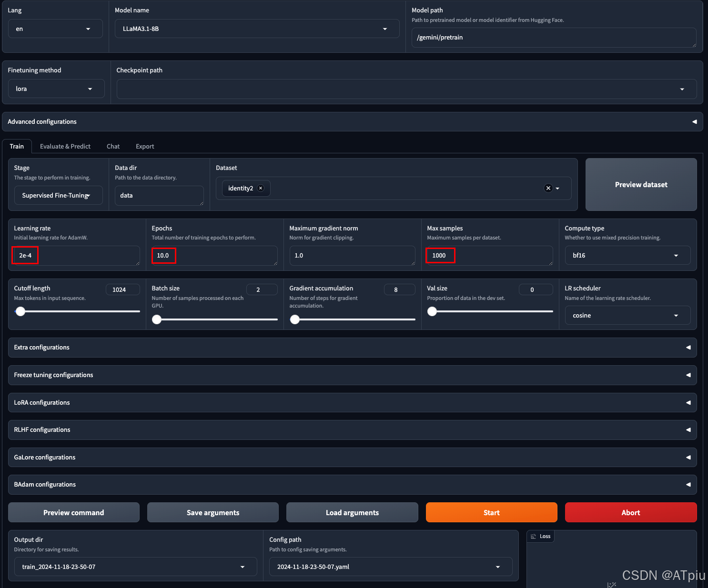
Task: Expand GaLore configurations section
Action: tap(353, 457)
